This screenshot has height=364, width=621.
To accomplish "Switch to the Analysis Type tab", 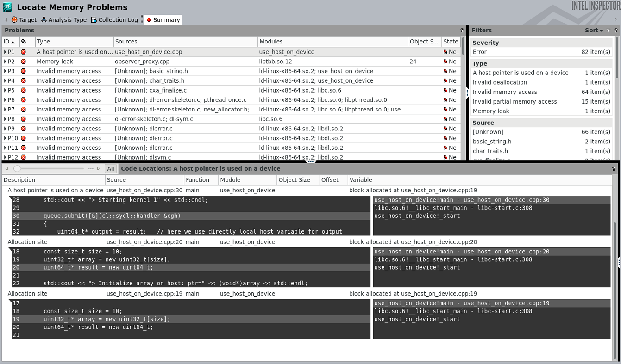I will pos(64,20).
